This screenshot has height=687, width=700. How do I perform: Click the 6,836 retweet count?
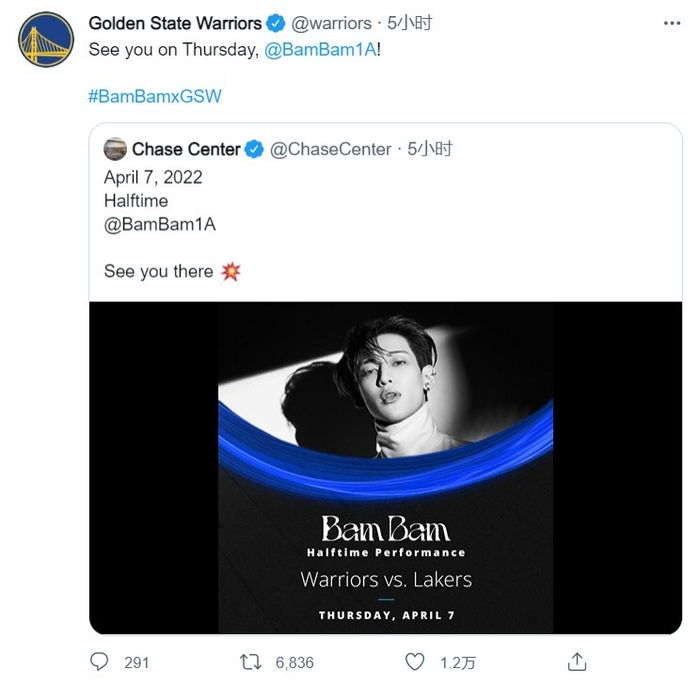293,662
